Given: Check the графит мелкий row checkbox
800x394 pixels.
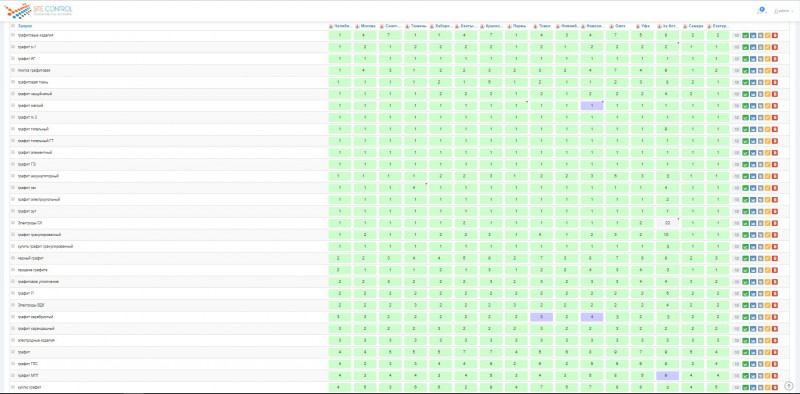Looking at the screenshot, I should pyautogui.click(x=13, y=106).
